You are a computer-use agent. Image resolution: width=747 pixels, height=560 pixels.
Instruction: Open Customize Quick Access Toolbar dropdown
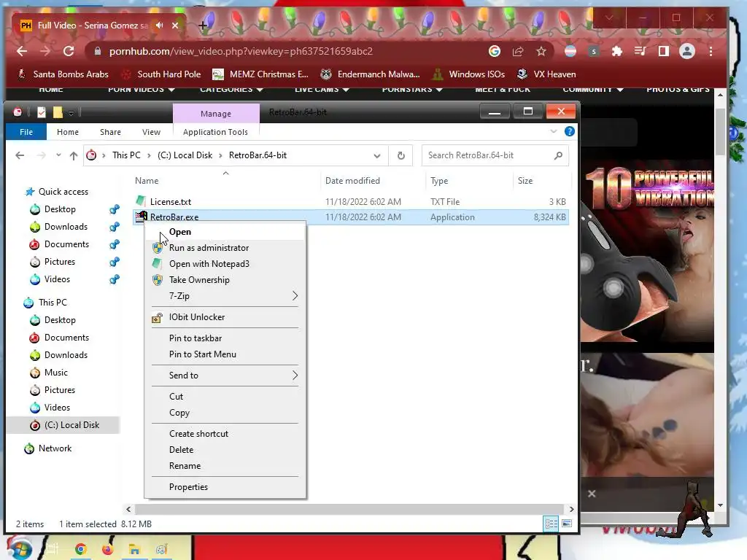click(x=71, y=112)
